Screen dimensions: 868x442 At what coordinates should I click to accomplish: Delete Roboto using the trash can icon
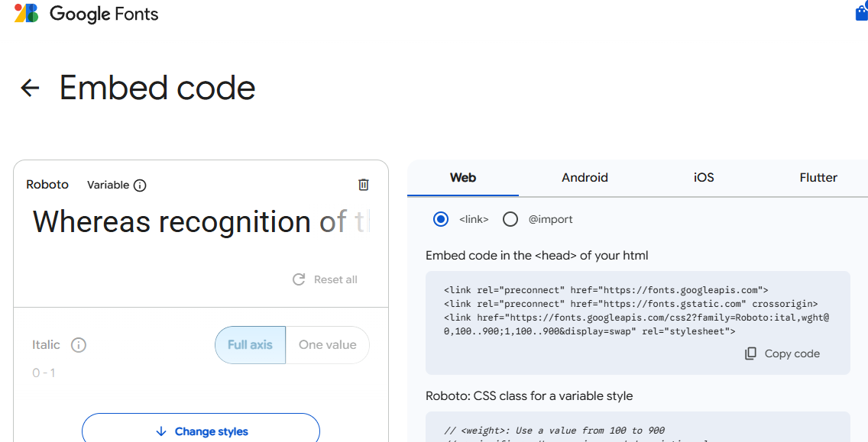364,185
